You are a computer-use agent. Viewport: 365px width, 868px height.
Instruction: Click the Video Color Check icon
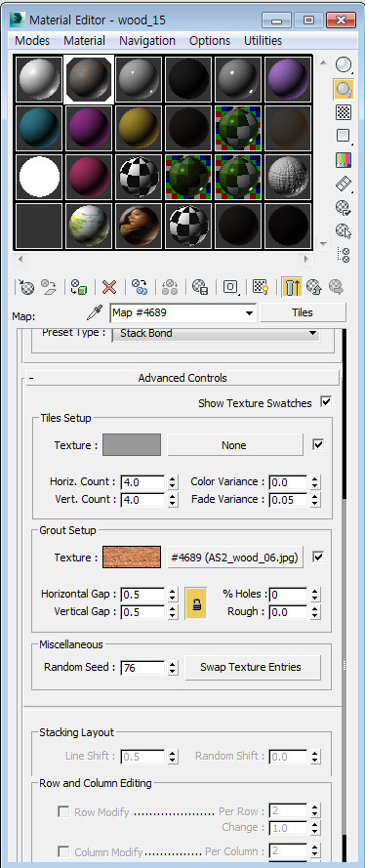344,160
